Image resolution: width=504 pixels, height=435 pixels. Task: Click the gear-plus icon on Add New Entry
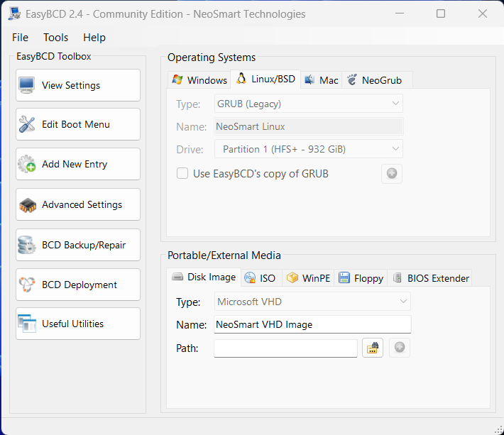(27, 164)
